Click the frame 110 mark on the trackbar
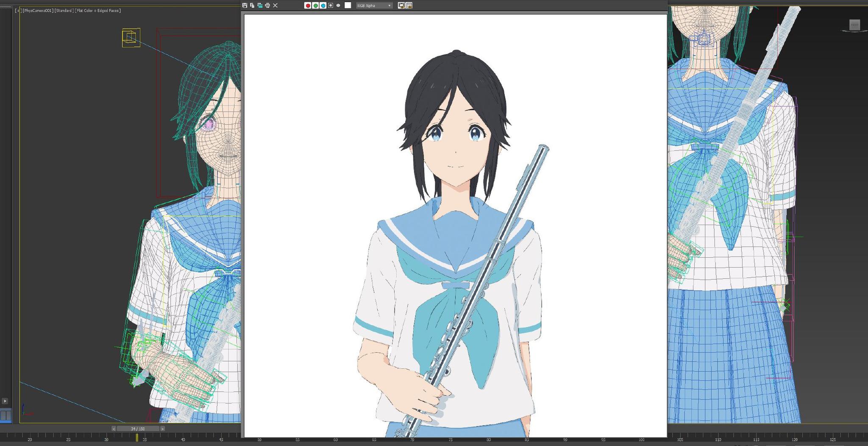The height and width of the screenshot is (446, 868). (x=718, y=440)
